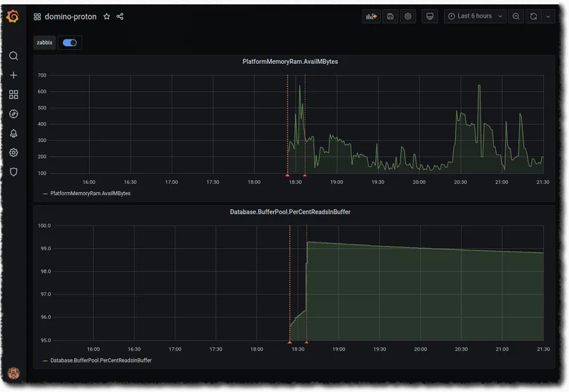569x392 pixels.
Task: Toggle the zabbix annotation switch
Action: [70, 43]
